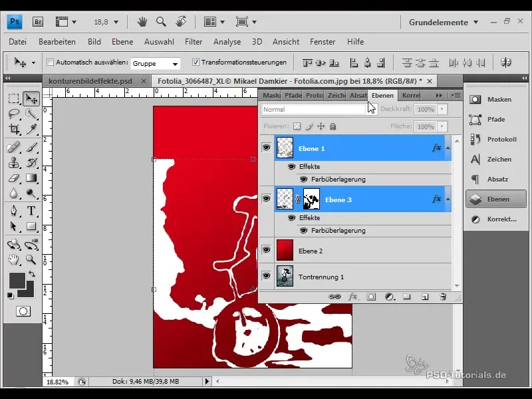Screen dimensions: 532x399
Task: Hide Effekte of Ebene 1
Action: pos(291,167)
